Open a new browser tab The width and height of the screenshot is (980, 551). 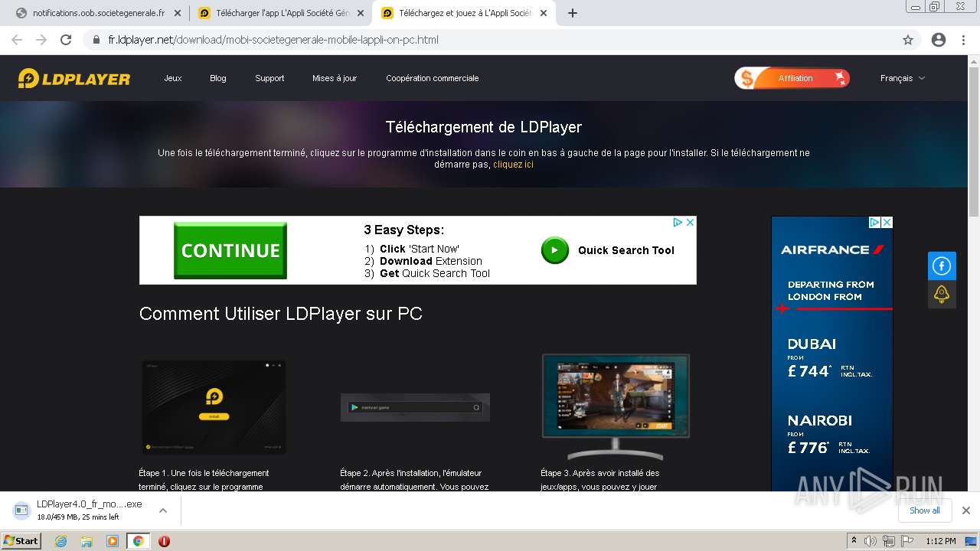point(572,13)
